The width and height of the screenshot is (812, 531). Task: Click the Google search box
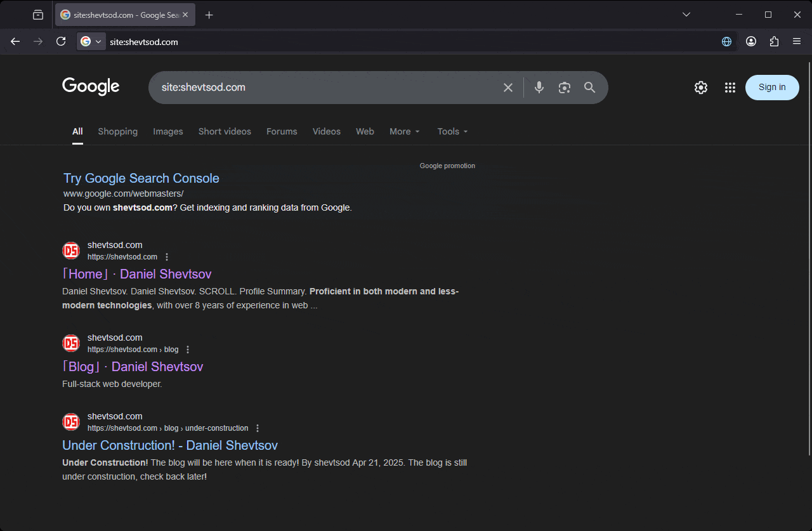click(x=328, y=88)
